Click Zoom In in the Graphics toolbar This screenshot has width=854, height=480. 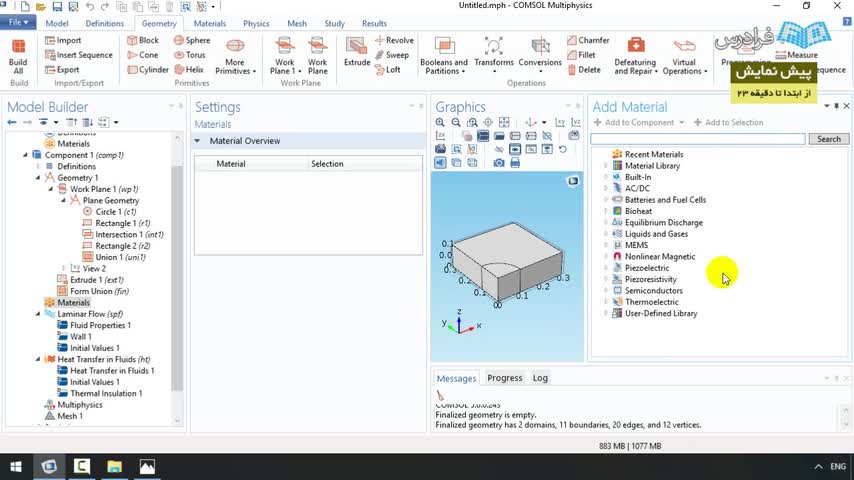tap(440, 123)
